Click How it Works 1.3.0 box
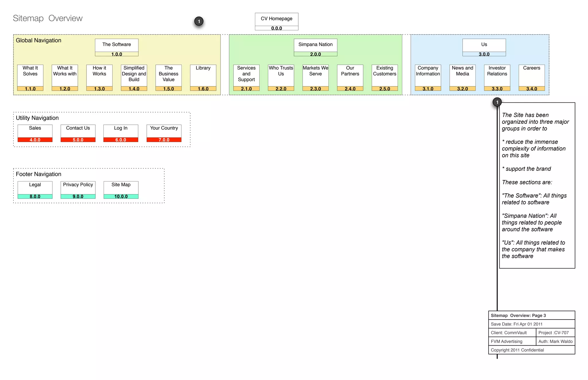 [99, 78]
